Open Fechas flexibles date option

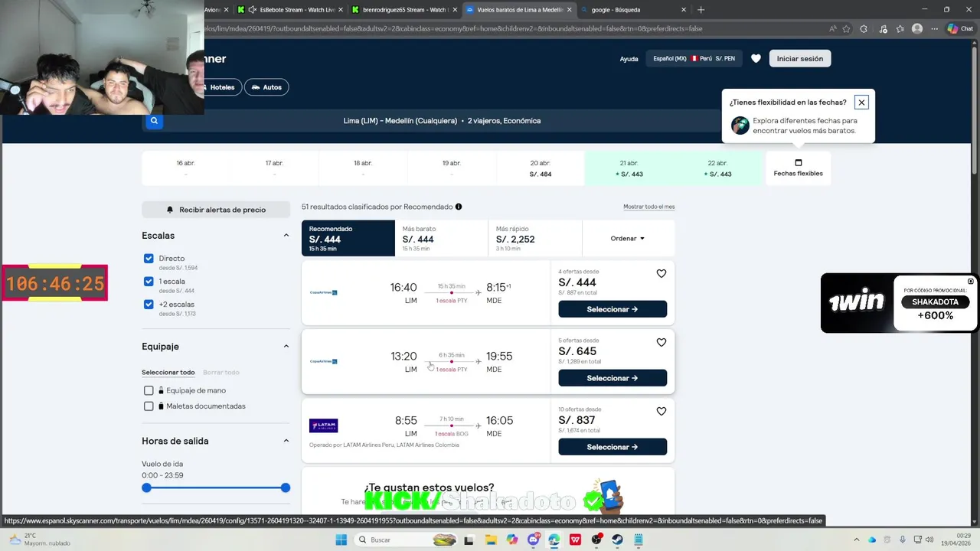(798, 168)
